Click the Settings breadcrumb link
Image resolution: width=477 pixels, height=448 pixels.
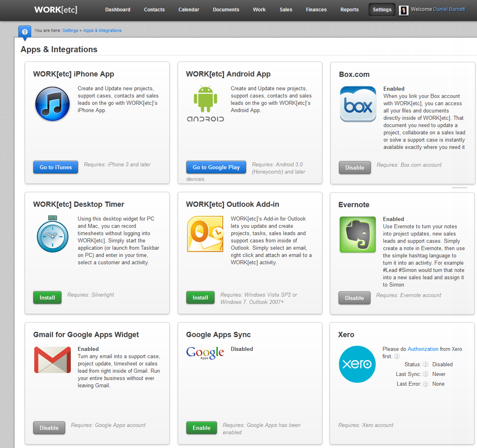click(x=70, y=31)
